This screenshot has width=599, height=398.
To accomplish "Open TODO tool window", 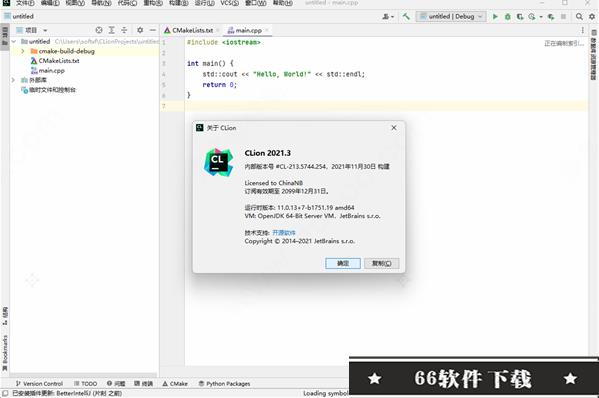I will pos(86,383).
